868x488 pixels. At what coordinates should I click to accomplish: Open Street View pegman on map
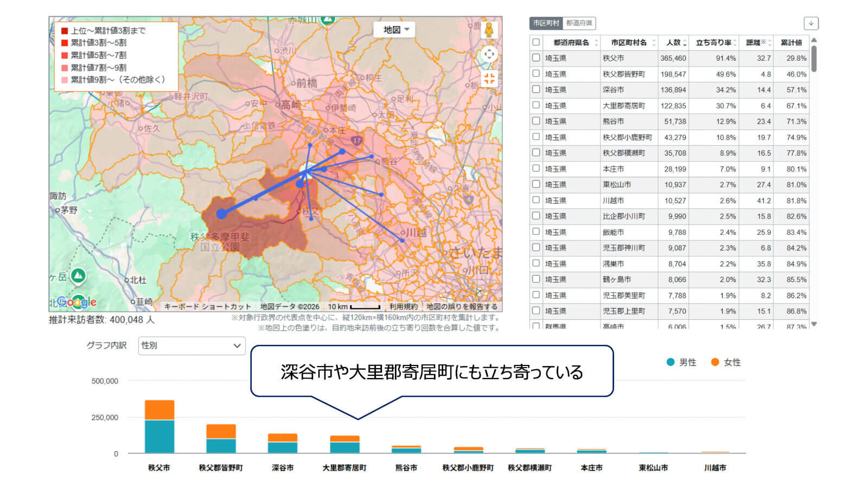(x=489, y=30)
